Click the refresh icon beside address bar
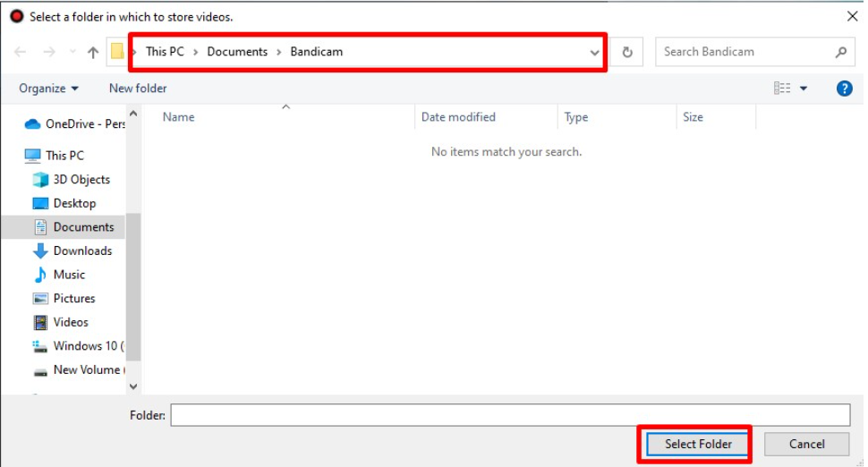This screenshot has height=467, width=868. click(x=626, y=52)
